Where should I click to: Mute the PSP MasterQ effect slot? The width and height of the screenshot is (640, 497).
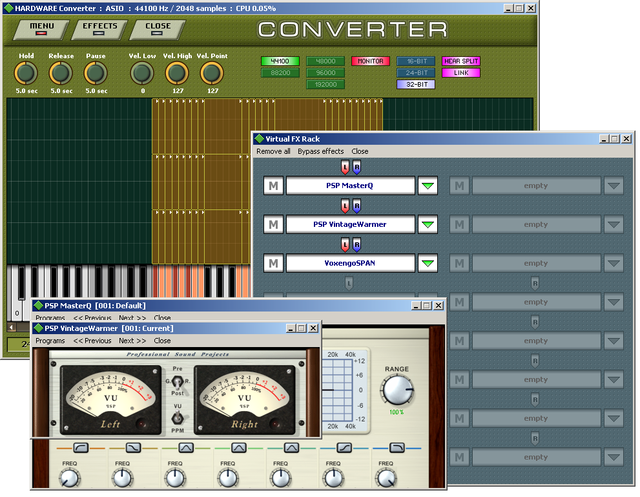[x=273, y=186]
